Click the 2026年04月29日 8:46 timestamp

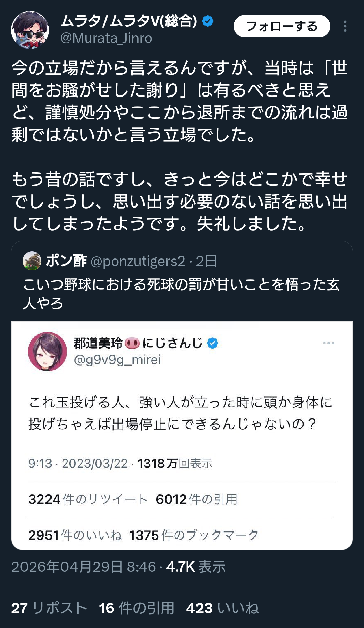tap(84, 567)
